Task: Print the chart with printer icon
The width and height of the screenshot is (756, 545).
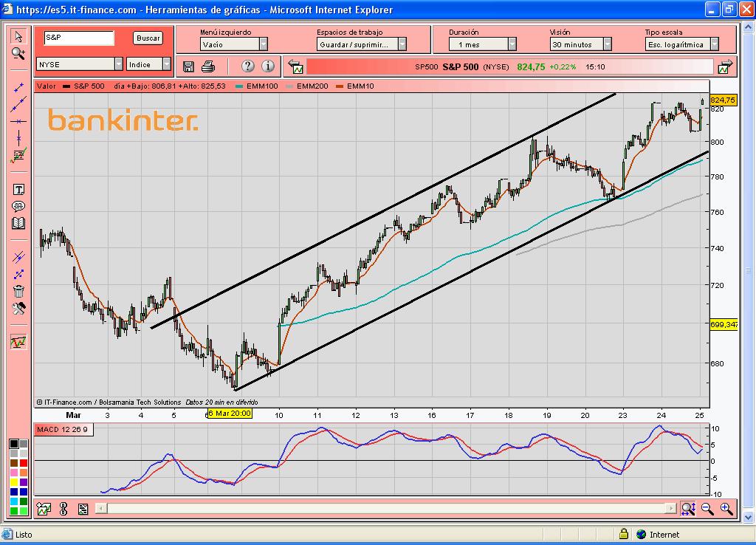Action: (x=208, y=66)
